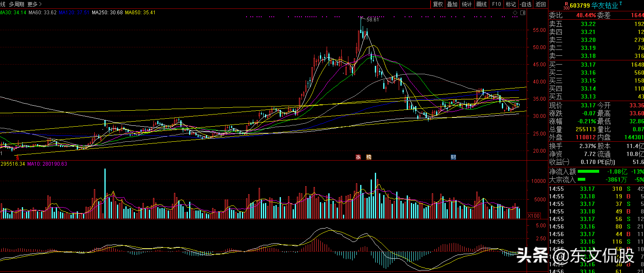Viewport: 644px width, 273px height.
Task: Click the F10 company info button
Action: click(x=496, y=4)
